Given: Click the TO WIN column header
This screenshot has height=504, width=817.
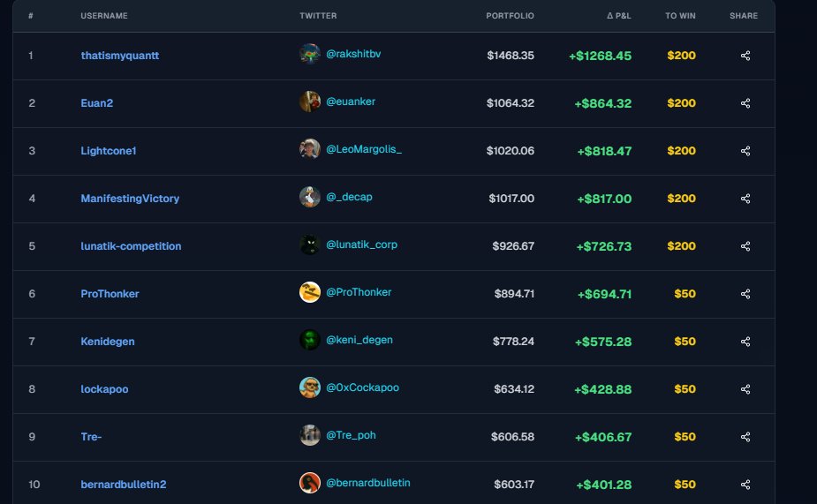Looking at the screenshot, I should tap(680, 16).
